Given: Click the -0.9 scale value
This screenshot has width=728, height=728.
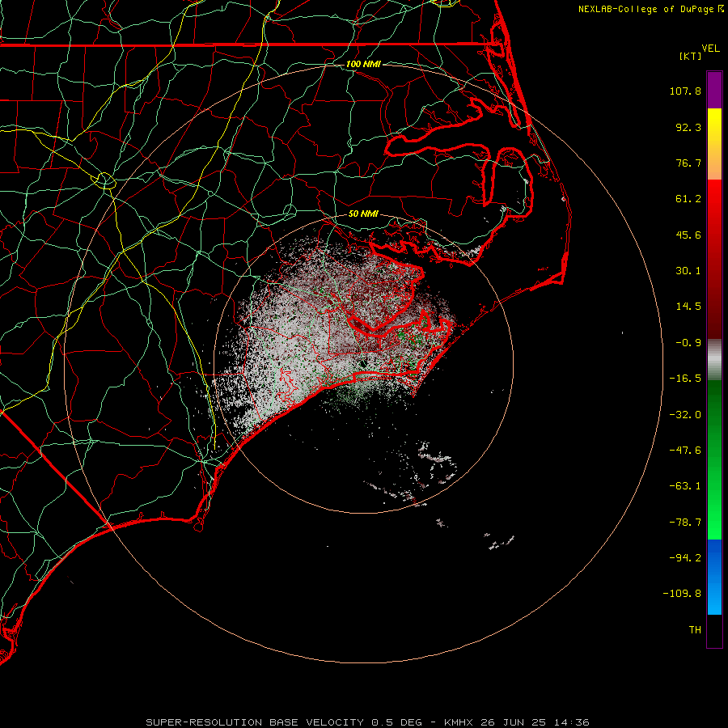Looking at the screenshot, I should (x=688, y=343).
